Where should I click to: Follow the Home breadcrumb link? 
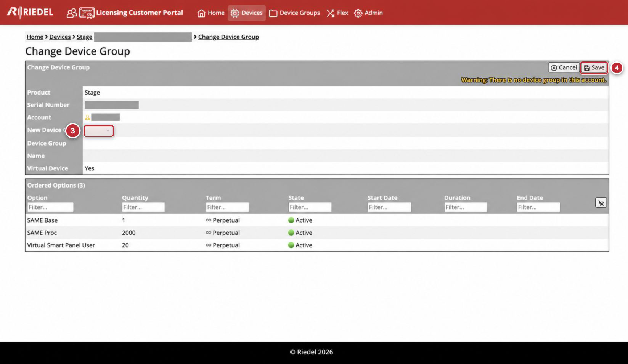pos(35,37)
